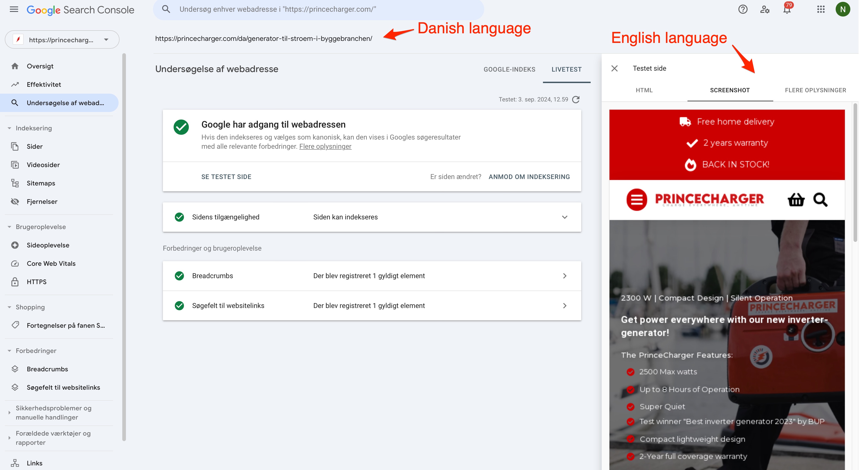Image resolution: width=868 pixels, height=470 pixels.
Task: Open Core Web Vitals report
Action: tap(51, 263)
